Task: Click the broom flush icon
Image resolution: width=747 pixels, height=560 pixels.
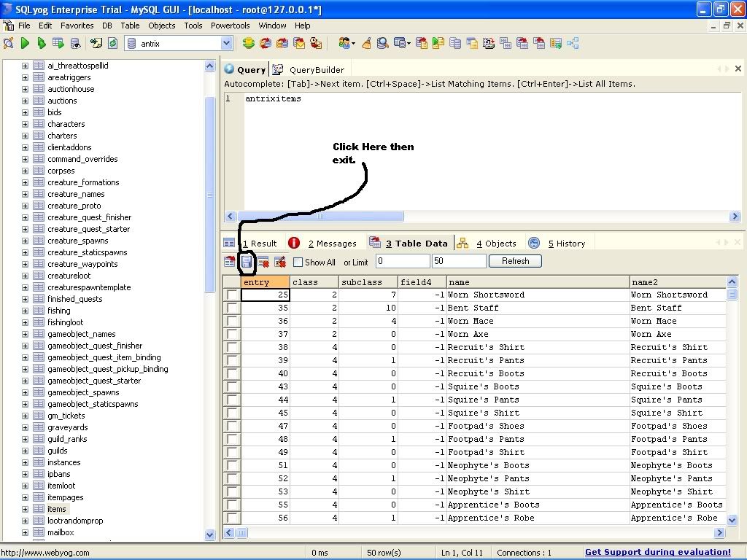Action: [366, 43]
